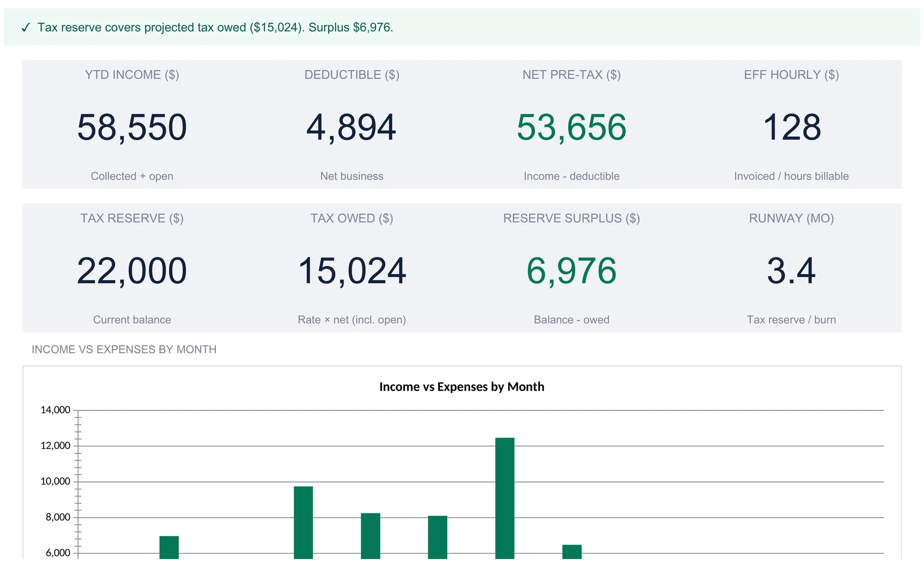This screenshot has height=563, width=924.
Task: Click the 10,000 y-axis label
Action: click(x=55, y=482)
